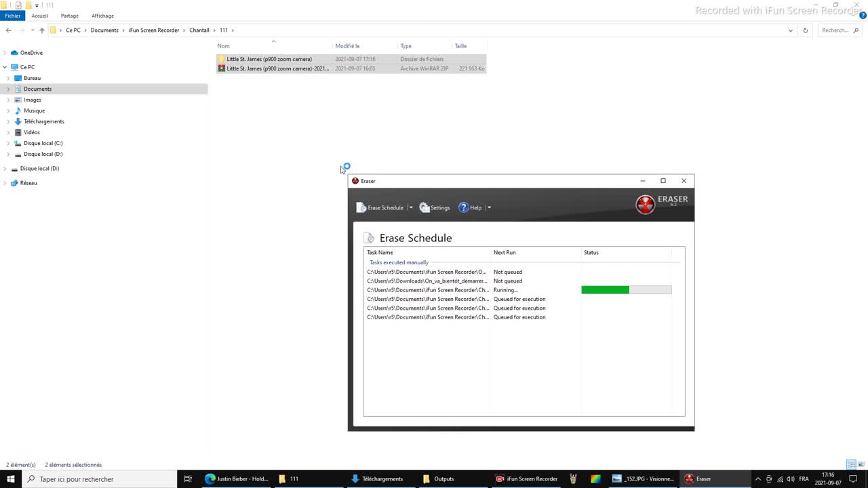Click the running task progress bar
Viewport: 868px width, 488px height.
coord(627,289)
